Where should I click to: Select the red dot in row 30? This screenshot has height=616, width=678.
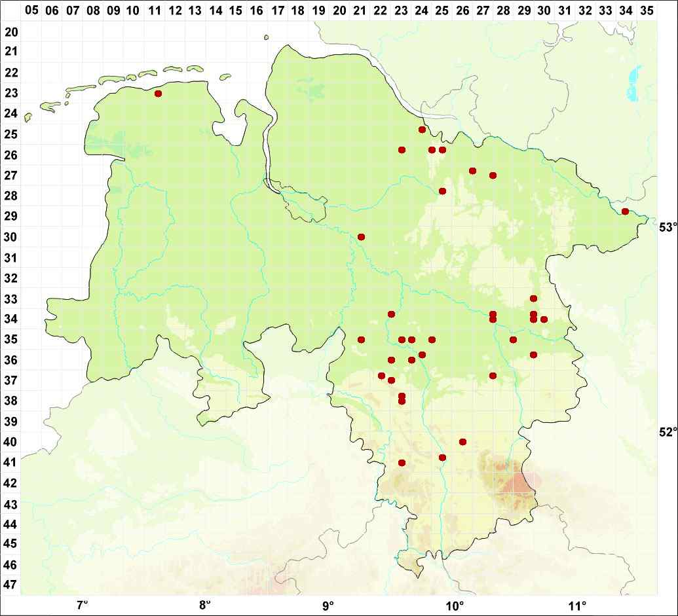pos(362,237)
